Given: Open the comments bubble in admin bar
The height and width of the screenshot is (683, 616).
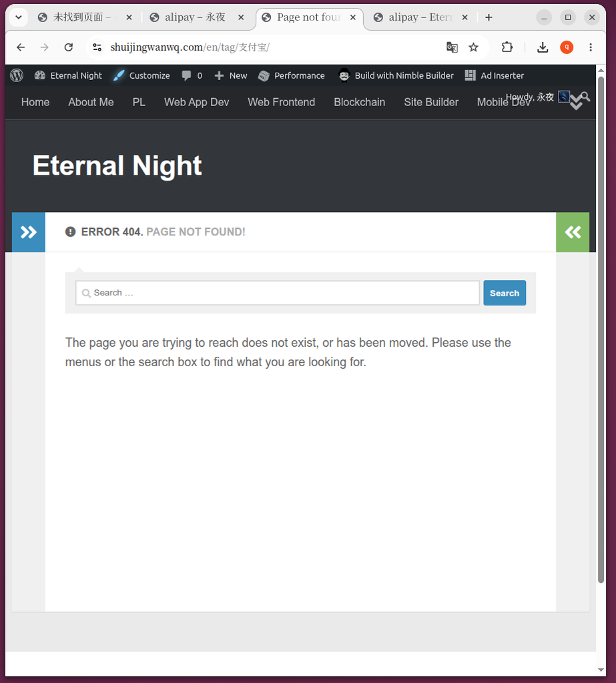Looking at the screenshot, I should coord(192,75).
